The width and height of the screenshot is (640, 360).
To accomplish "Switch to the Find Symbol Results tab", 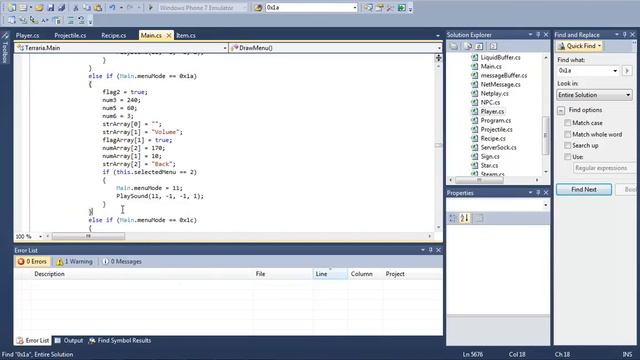I will 120,340.
